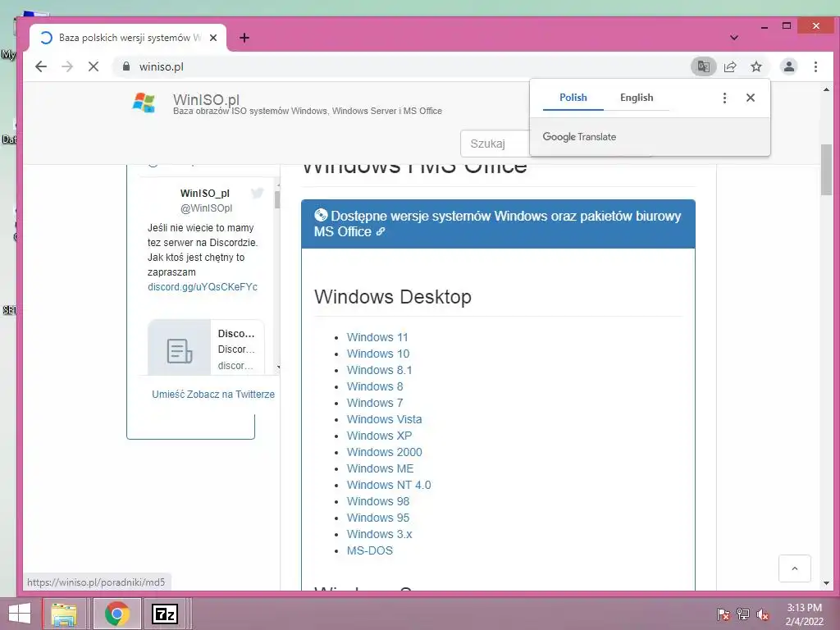Click Twitter widget scrollbar thumb
The image size is (840, 630).
point(277,199)
